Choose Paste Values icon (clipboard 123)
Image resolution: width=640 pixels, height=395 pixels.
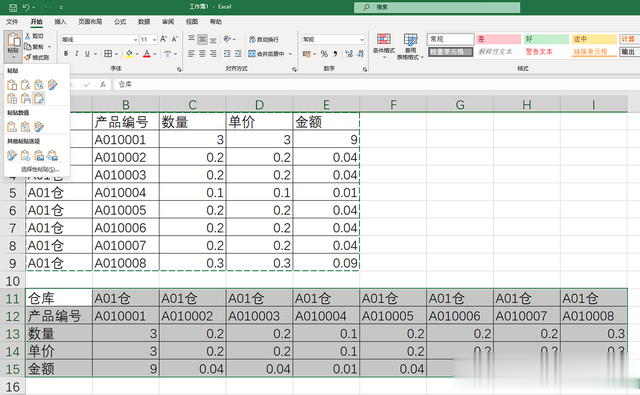coord(12,127)
